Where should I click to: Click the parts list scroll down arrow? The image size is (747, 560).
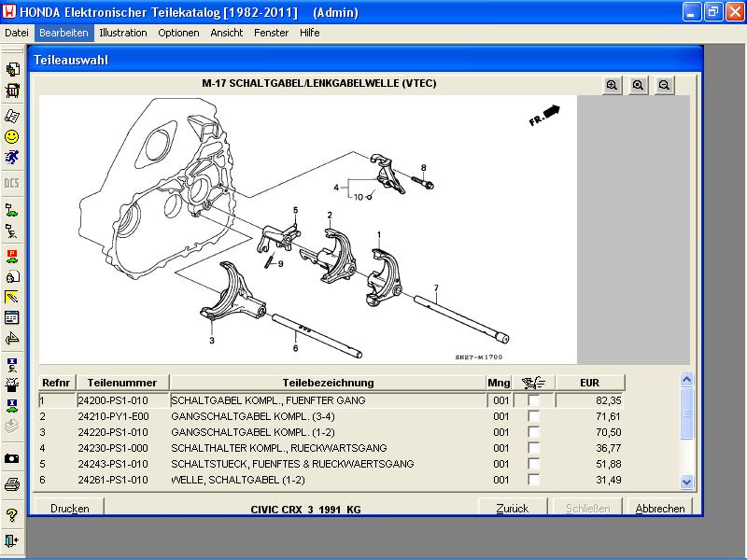click(686, 482)
